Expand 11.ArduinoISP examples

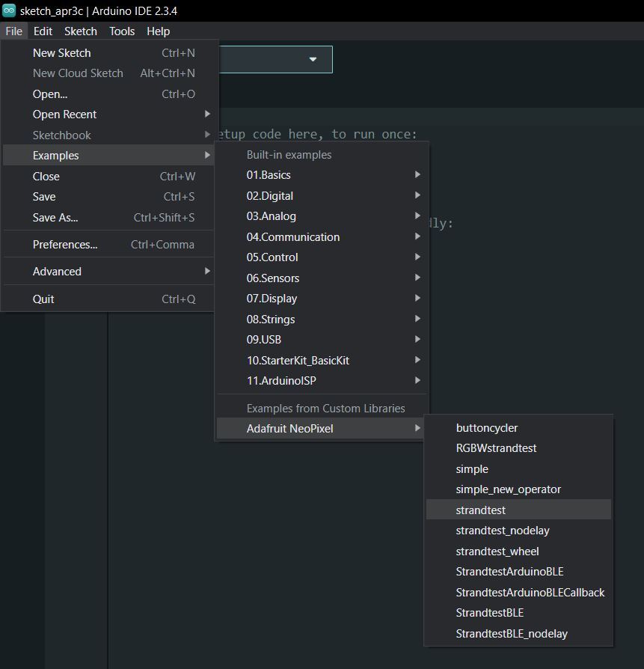(322, 381)
